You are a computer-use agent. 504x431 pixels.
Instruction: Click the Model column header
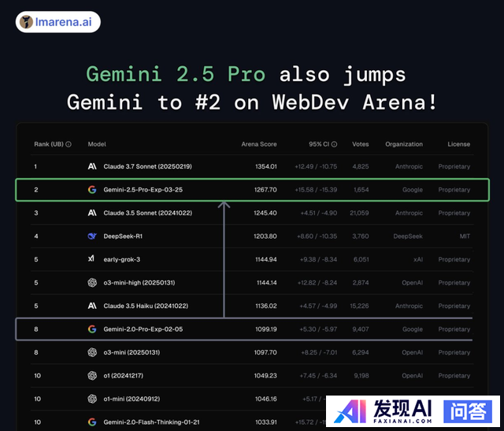(x=97, y=144)
